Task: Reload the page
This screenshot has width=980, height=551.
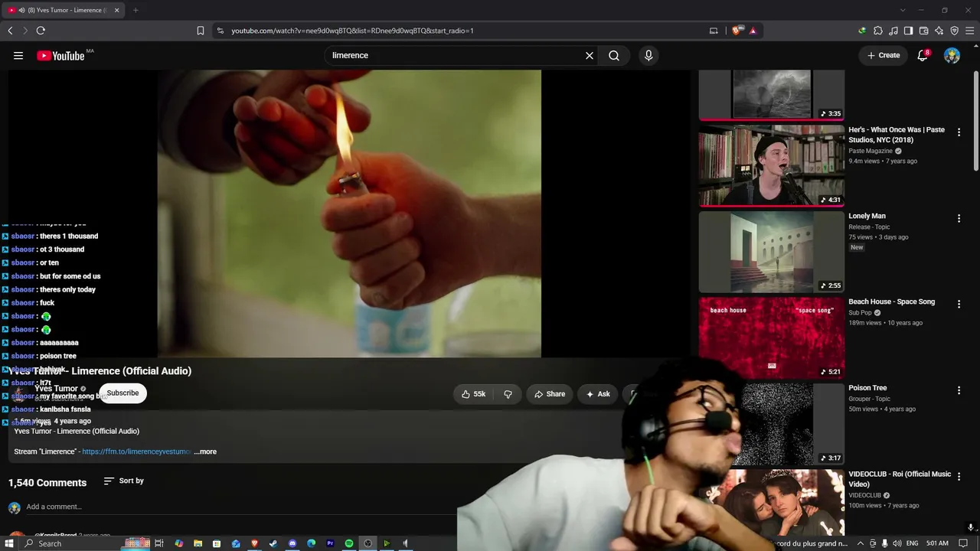Action: [x=41, y=31]
